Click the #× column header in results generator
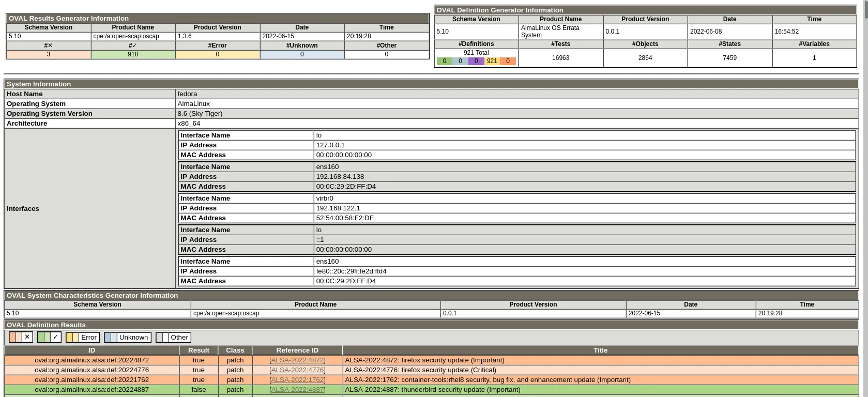The height and width of the screenshot is (397, 868). pyautogui.click(x=49, y=45)
